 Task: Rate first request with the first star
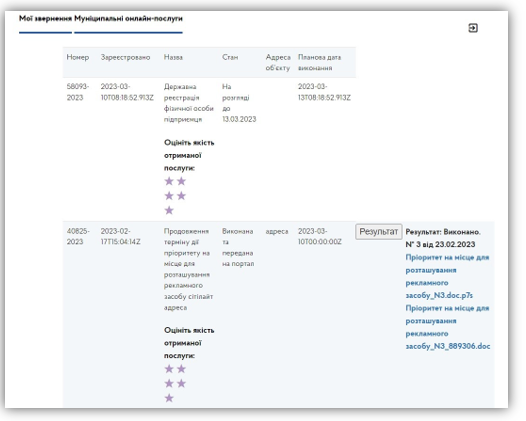coord(169,181)
